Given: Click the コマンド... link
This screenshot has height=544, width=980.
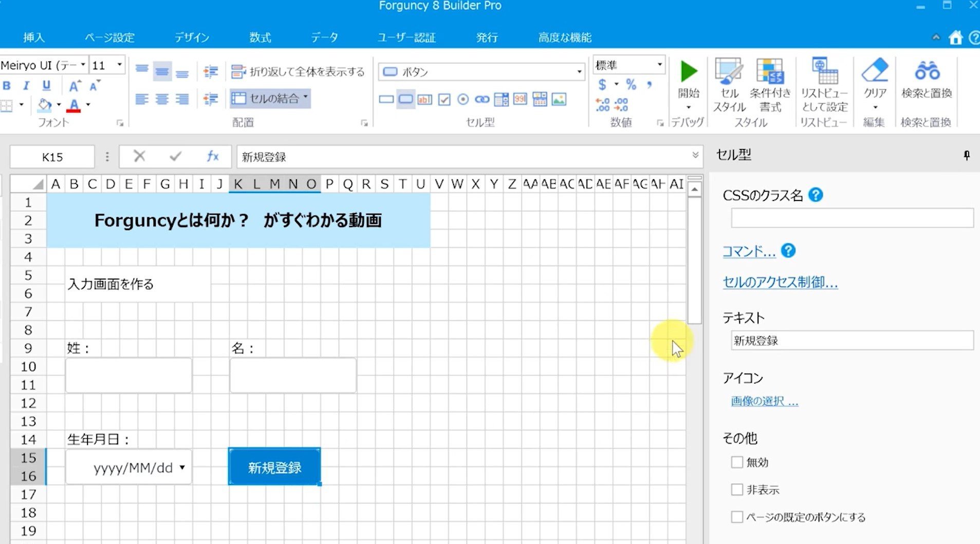Looking at the screenshot, I should pos(749,251).
